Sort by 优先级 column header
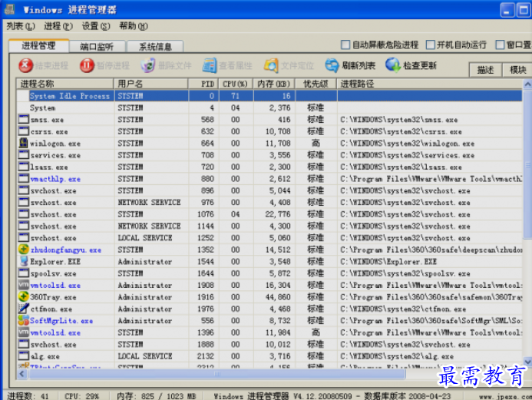The image size is (532, 400). click(x=316, y=84)
